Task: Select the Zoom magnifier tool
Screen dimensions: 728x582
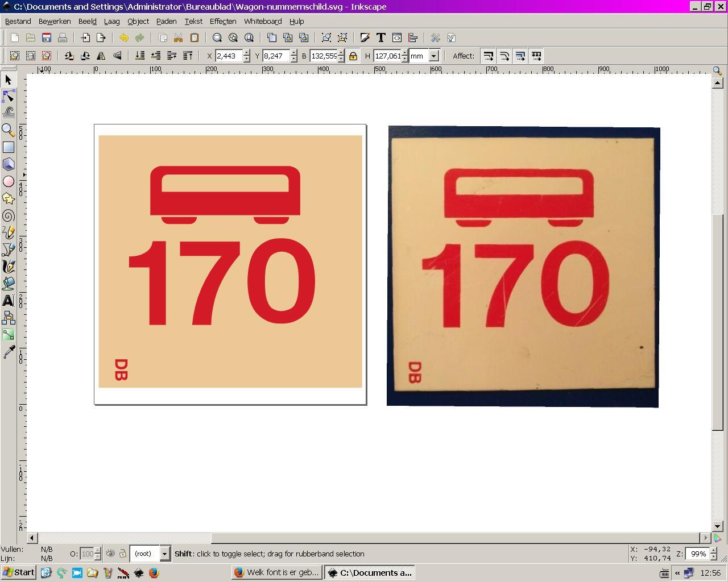Action: [9, 130]
